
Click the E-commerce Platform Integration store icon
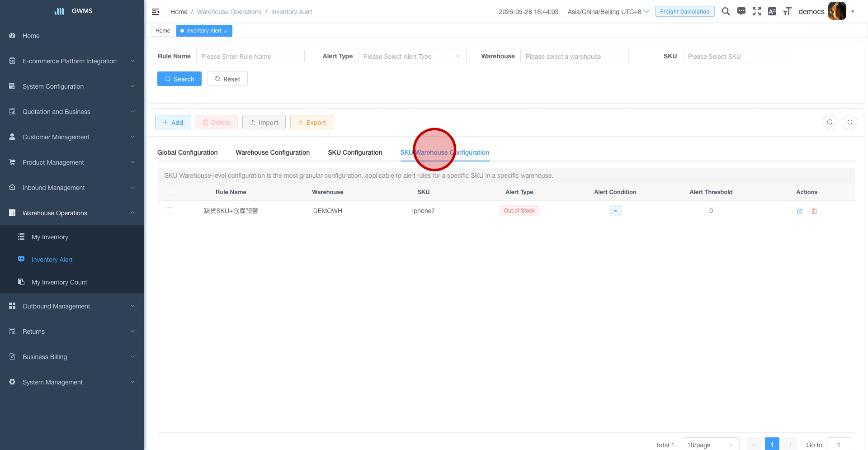click(12, 61)
